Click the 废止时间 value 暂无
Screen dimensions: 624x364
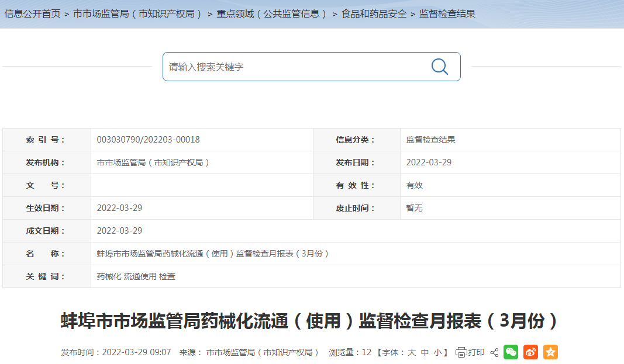[414, 208]
